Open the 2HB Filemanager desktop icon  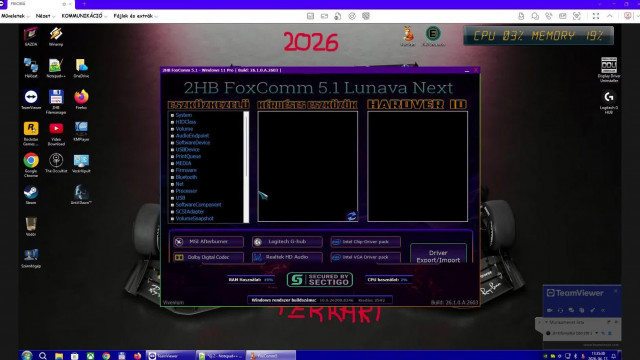click(x=56, y=102)
